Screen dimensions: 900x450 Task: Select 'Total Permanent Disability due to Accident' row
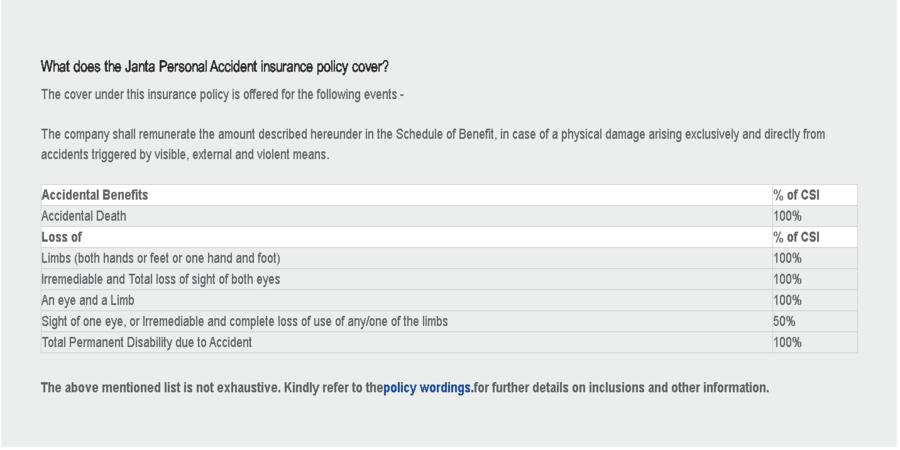[x=146, y=342]
